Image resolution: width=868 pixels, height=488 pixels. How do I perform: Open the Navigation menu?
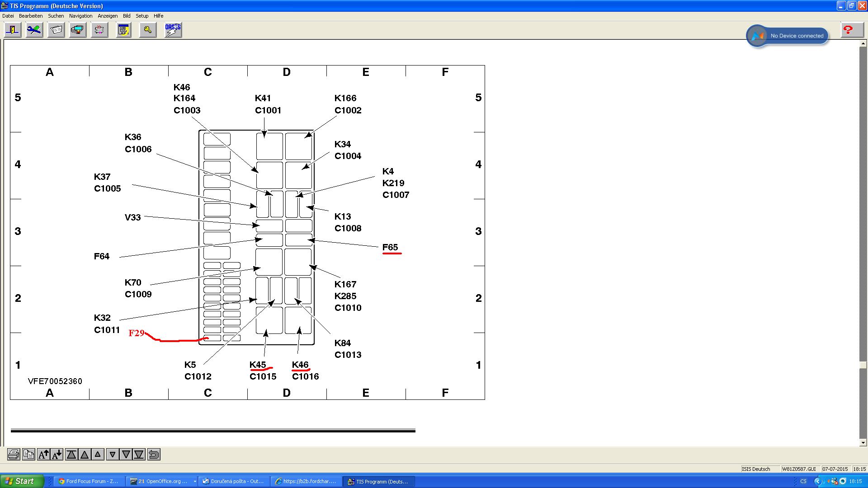80,16
